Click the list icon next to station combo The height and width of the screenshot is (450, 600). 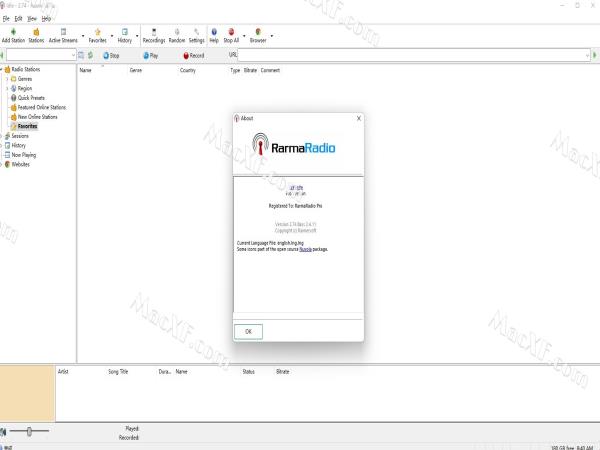pos(81,55)
